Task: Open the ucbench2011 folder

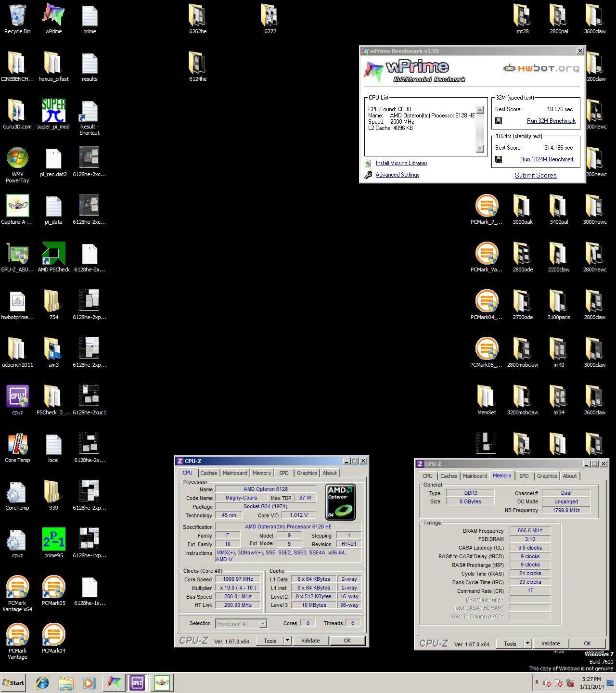Action: pyautogui.click(x=17, y=352)
